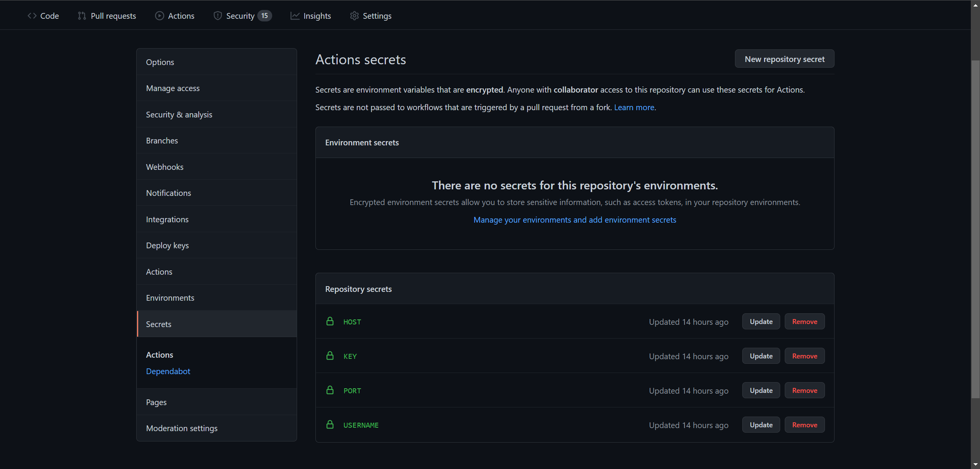Click the lock icon beside USERNAME secret
This screenshot has width=980, height=469.
[x=330, y=425]
